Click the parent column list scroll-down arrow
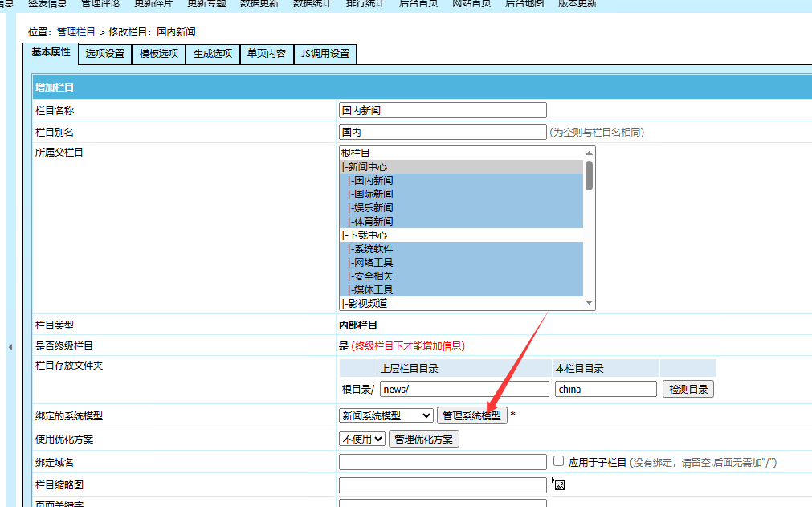Image resolution: width=812 pixels, height=507 pixels. pos(589,303)
